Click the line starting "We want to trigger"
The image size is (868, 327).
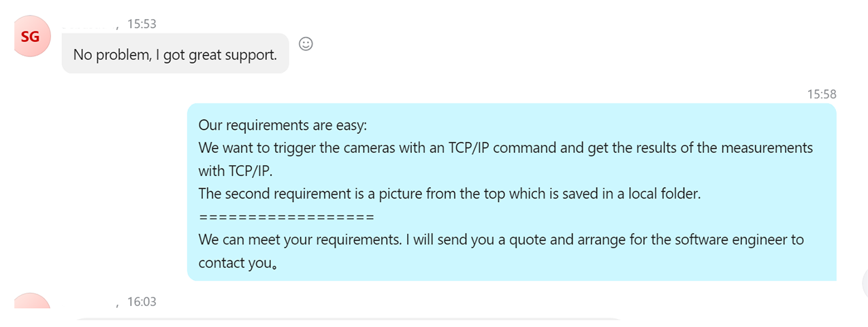coord(505,148)
